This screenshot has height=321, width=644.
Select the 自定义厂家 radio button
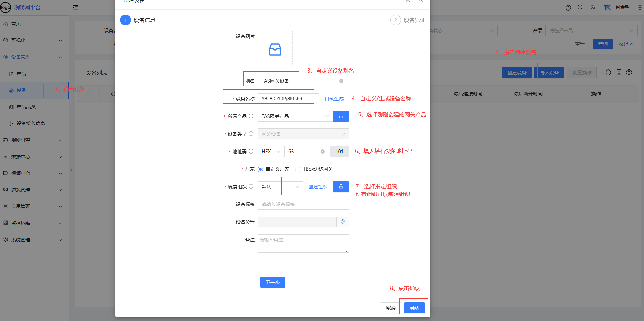260,169
